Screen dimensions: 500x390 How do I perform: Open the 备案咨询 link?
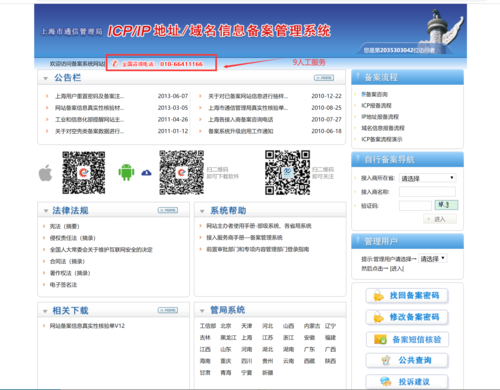tap(375, 94)
